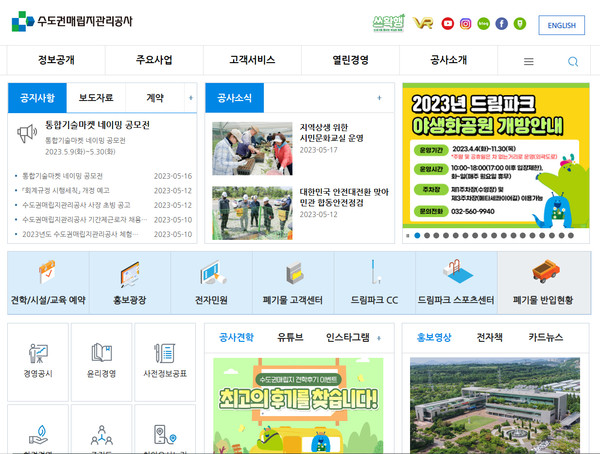The image size is (600, 454).
Task: Select the second banner carousel dot
Action: pos(427,235)
